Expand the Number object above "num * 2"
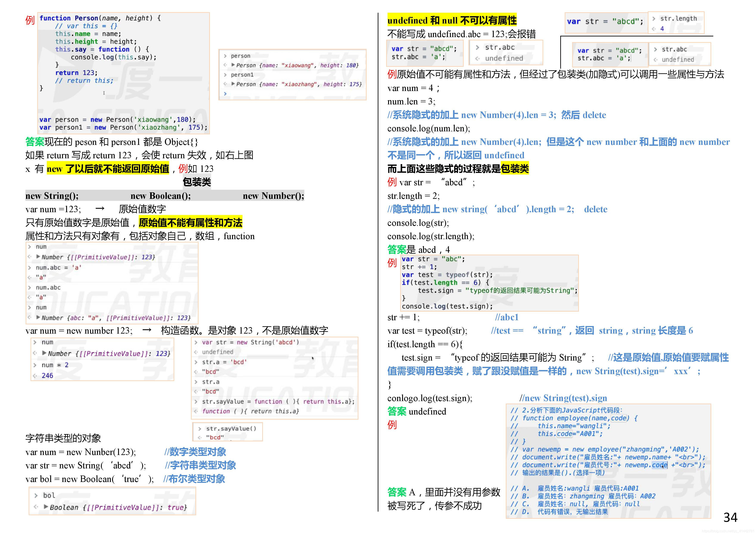This screenshot has height=535, width=756. pyautogui.click(x=44, y=353)
